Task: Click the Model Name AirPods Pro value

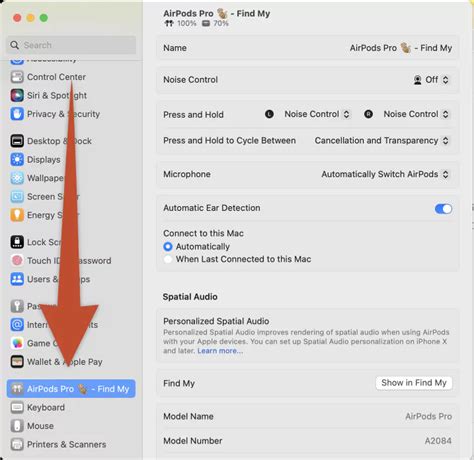Action: click(x=428, y=416)
